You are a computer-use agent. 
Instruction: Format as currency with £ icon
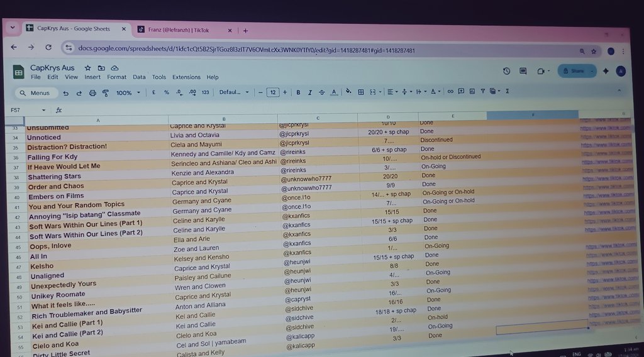pyautogui.click(x=153, y=92)
